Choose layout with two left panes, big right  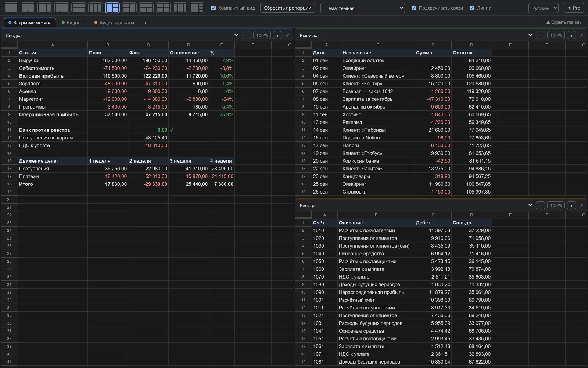pyautogui.click(x=129, y=8)
